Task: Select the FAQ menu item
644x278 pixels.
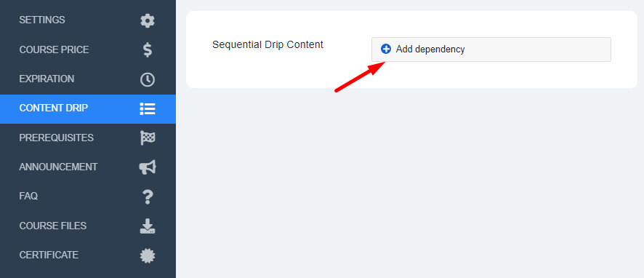Action: click(x=88, y=196)
